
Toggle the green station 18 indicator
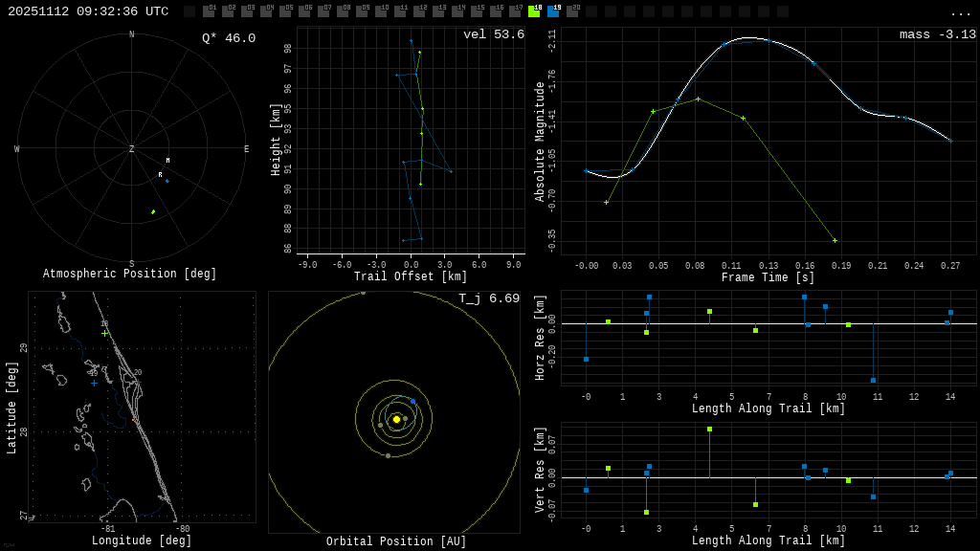click(534, 11)
